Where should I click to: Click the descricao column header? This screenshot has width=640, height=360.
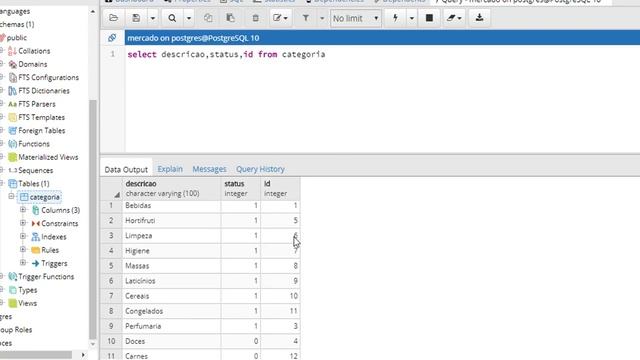(171, 189)
